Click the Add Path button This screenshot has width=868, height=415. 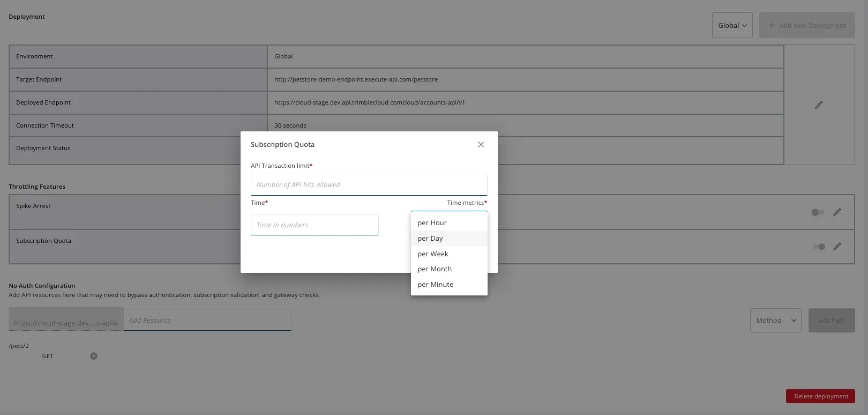pos(832,320)
